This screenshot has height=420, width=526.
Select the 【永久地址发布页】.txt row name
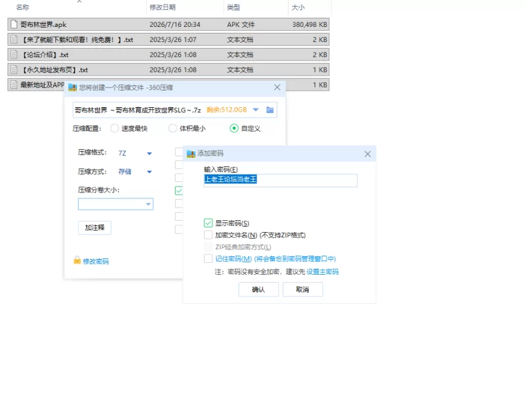(54, 70)
